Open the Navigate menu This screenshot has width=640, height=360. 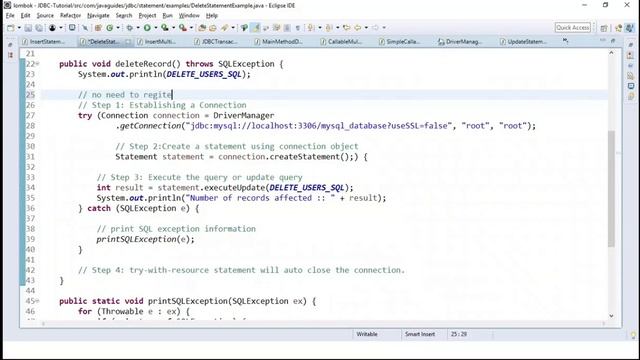tap(98, 16)
